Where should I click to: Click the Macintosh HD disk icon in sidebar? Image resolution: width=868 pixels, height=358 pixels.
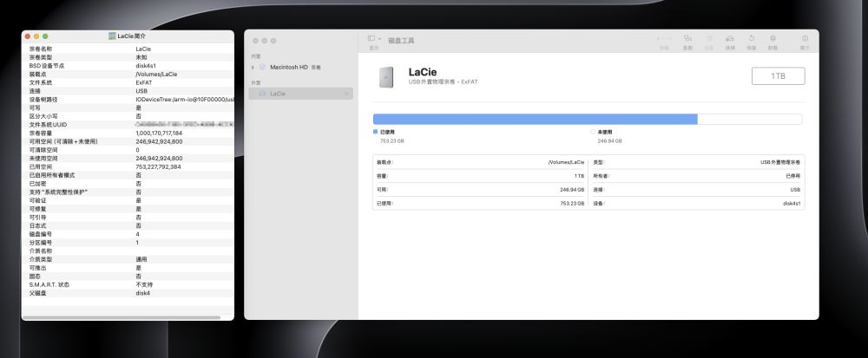[262, 67]
